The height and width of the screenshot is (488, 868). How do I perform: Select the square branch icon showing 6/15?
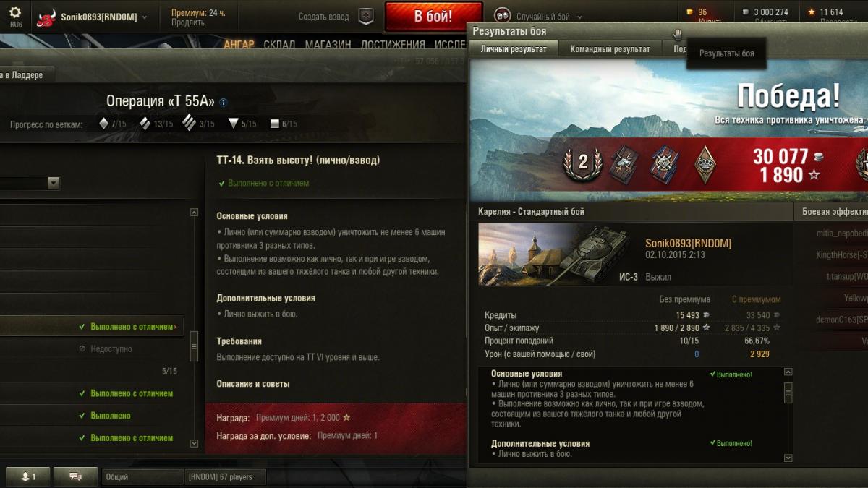pyautogui.click(x=275, y=124)
